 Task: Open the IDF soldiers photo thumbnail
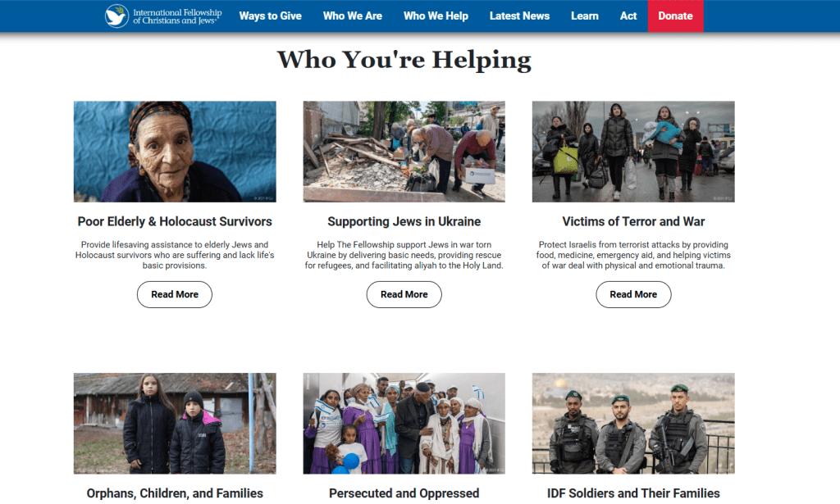(633, 423)
